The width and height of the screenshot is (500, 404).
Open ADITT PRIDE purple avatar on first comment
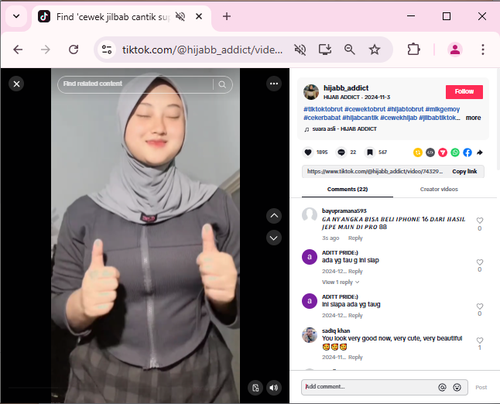309,257
